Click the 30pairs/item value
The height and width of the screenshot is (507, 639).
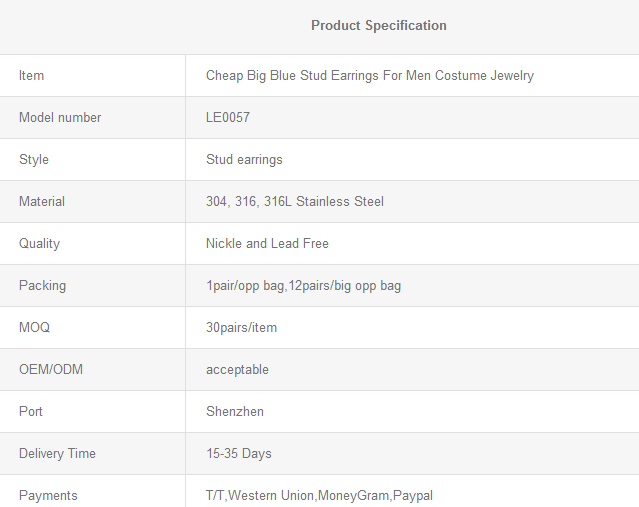pos(241,328)
